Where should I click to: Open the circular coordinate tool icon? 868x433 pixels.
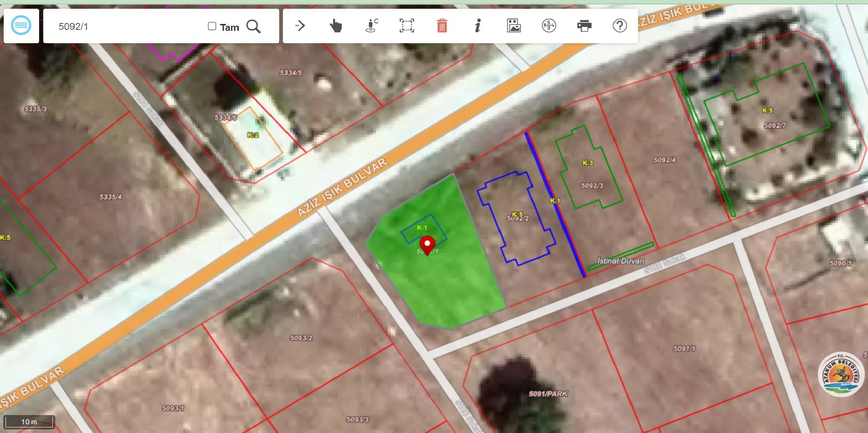(549, 25)
